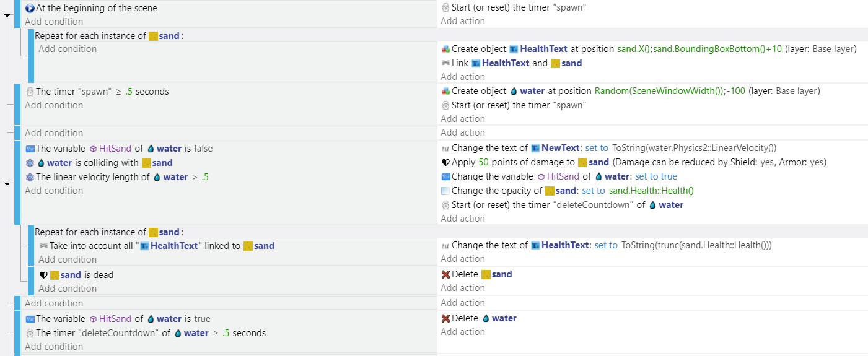Viewport: 868px width, 356px height.
Task: Click the red X icon next to Delete water
Action: pyautogui.click(x=445, y=318)
